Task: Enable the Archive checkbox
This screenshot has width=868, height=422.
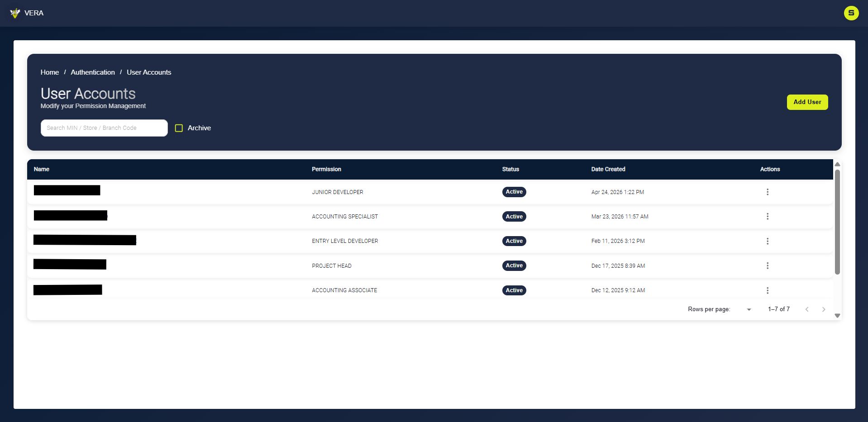Action: pos(179,128)
